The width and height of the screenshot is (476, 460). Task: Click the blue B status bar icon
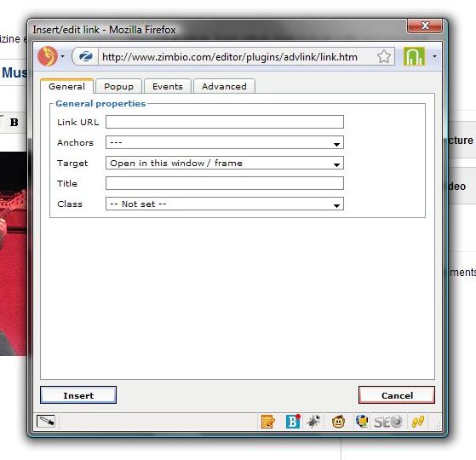(x=293, y=422)
